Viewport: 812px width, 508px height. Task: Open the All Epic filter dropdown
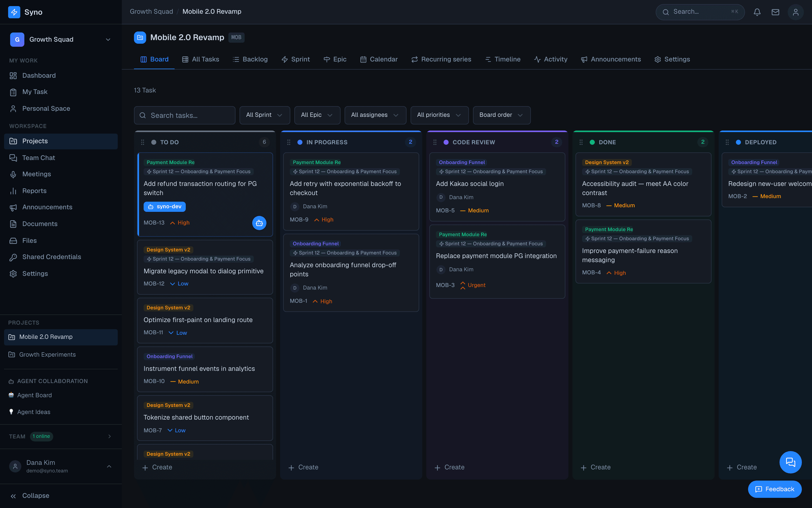tap(317, 115)
